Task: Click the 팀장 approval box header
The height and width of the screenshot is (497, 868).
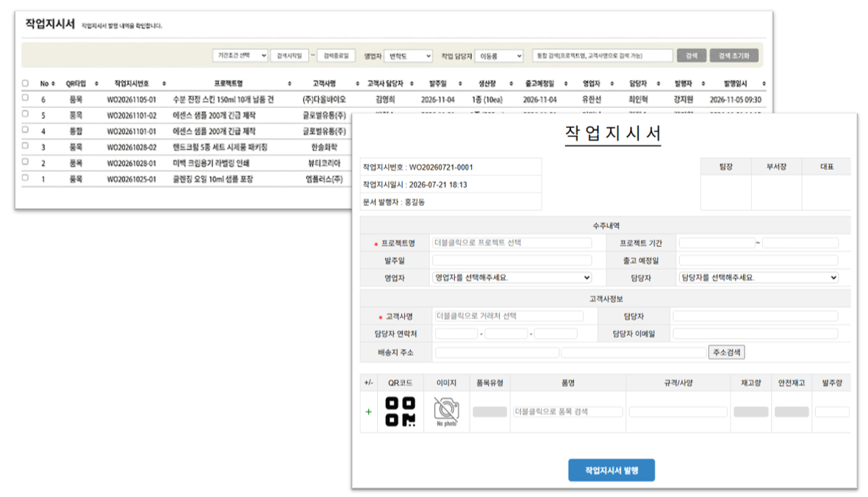Action: [x=725, y=167]
